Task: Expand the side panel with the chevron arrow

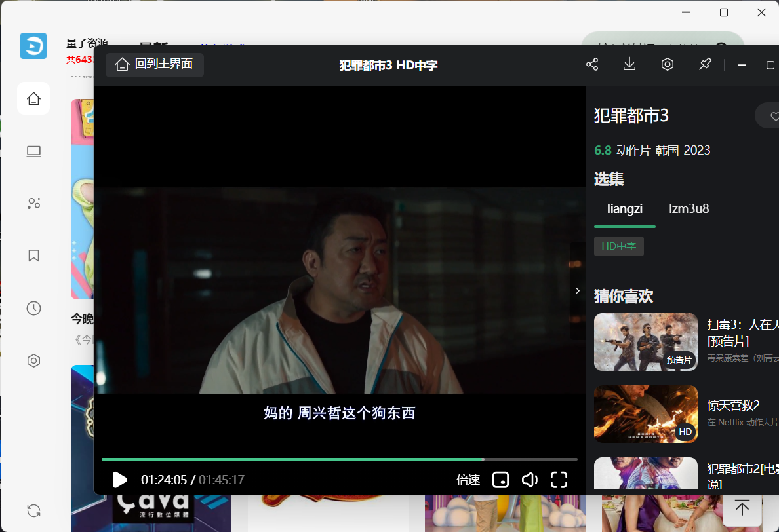Action: (x=577, y=290)
